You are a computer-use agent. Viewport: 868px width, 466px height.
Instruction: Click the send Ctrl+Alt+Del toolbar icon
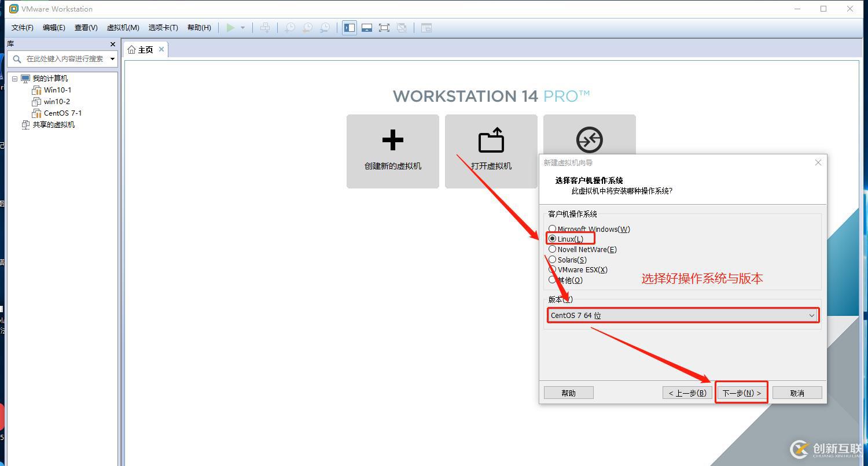265,28
